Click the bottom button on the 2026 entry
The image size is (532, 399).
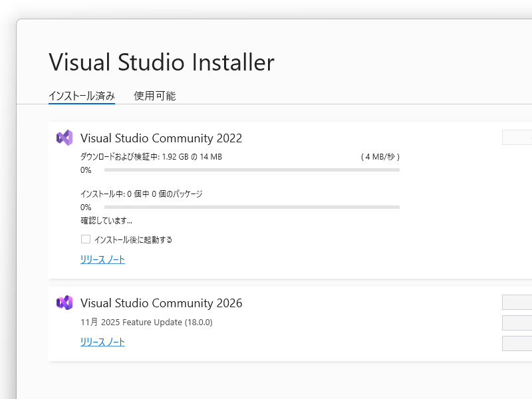519,344
